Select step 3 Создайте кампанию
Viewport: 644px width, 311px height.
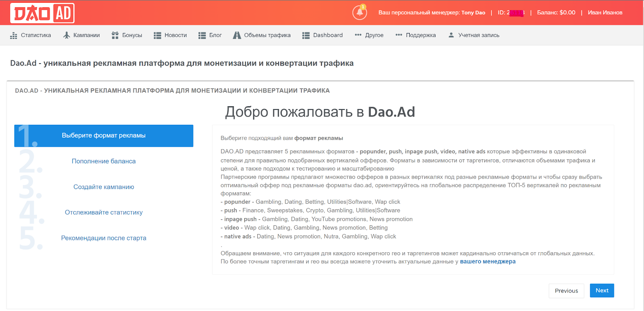pyautogui.click(x=104, y=187)
